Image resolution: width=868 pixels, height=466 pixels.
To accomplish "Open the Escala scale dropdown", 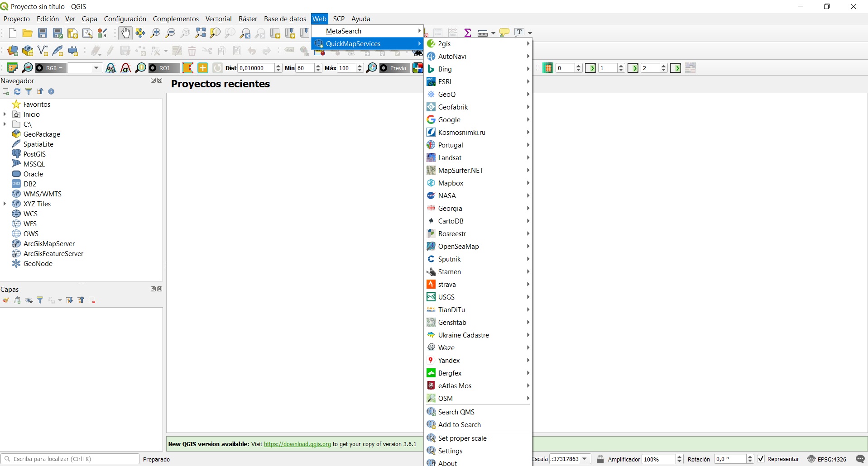I will pos(585,459).
